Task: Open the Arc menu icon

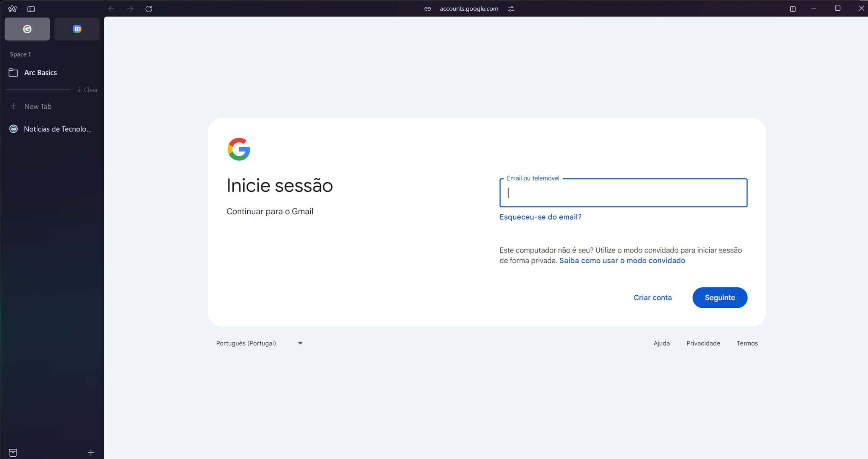Action: (12, 9)
